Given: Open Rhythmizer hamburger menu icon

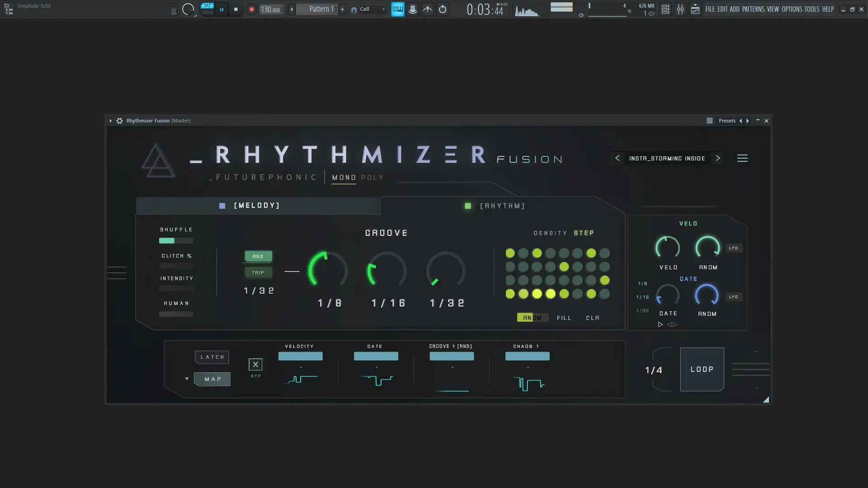Looking at the screenshot, I should point(742,158).
